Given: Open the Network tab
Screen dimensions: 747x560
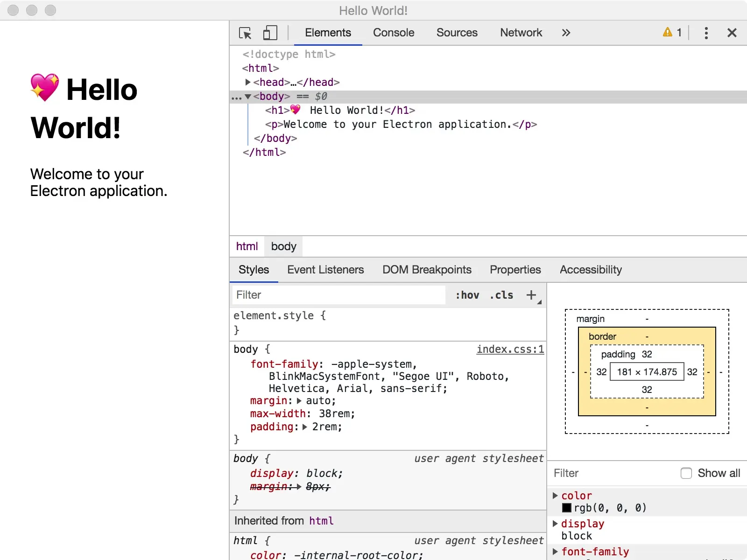Looking at the screenshot, I should pos(521,33).
